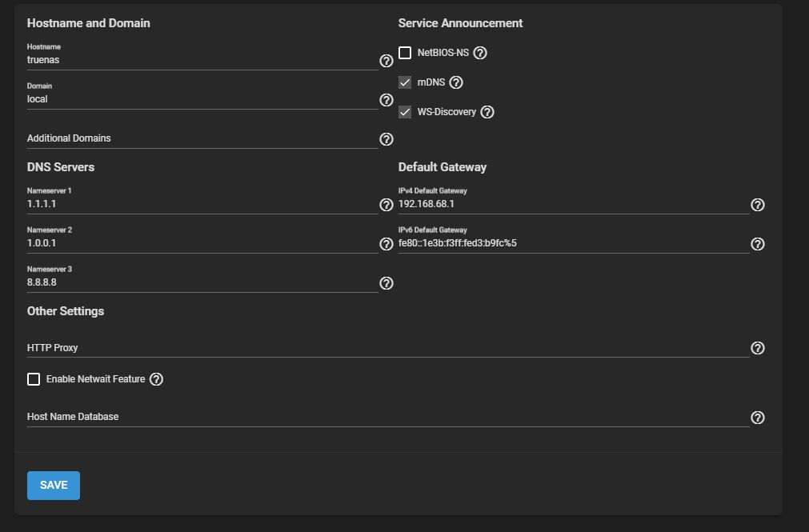
Task: Click help icon next to WS-Discovery
Action: pyautogui.click(x=487, y=112)
